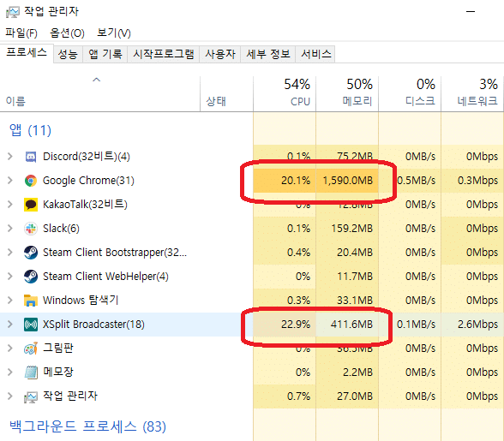Click the Google Chrome icon
The width and height of the screenshot is (504, 441).
click(31, 181)
